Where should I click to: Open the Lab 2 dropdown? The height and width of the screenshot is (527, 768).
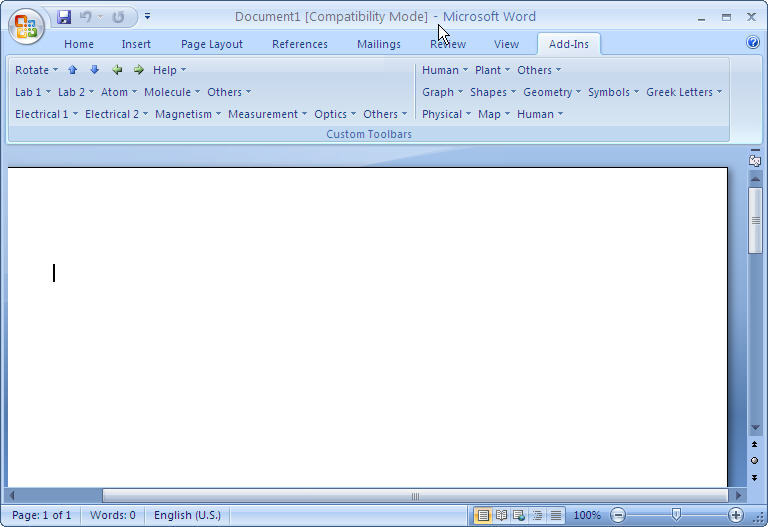tap(75, 92)
